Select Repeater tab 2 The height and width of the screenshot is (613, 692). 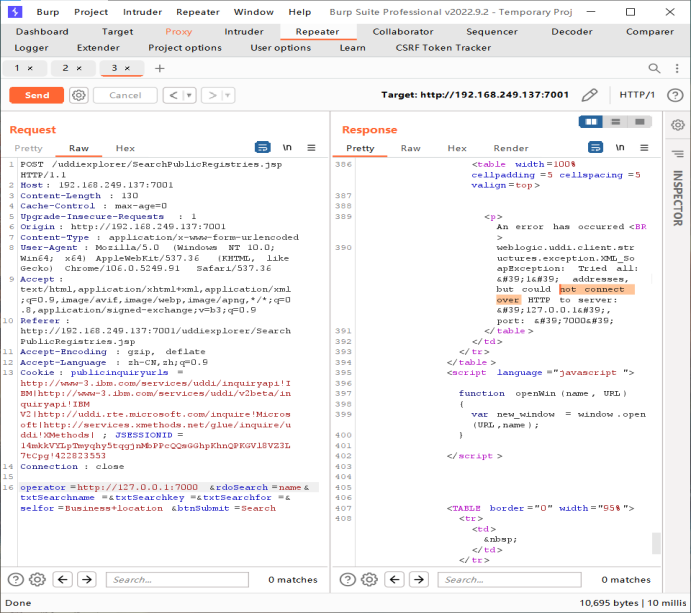[65, 68]
